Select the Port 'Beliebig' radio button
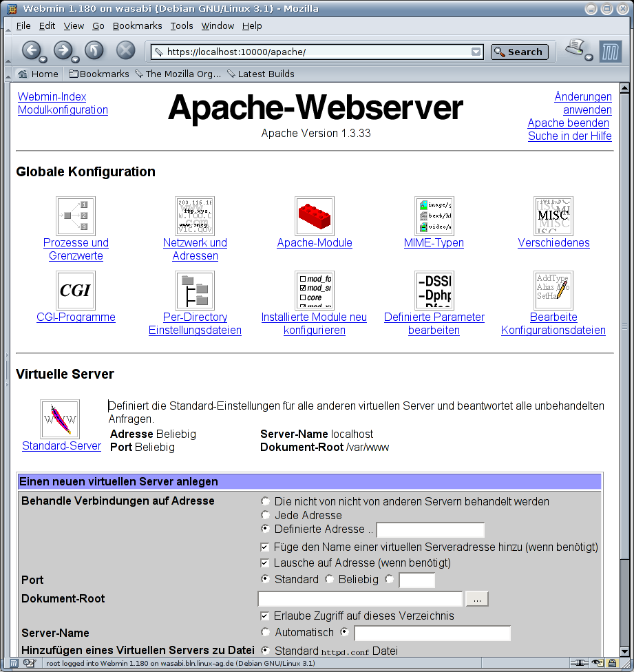The image size is (634, 672). [330, 579]
